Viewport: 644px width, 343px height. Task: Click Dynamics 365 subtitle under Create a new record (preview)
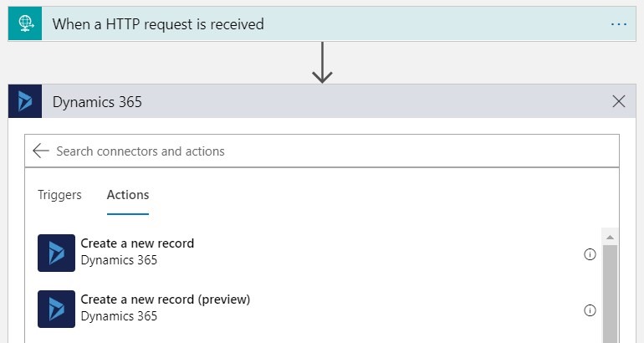point(119,316)
